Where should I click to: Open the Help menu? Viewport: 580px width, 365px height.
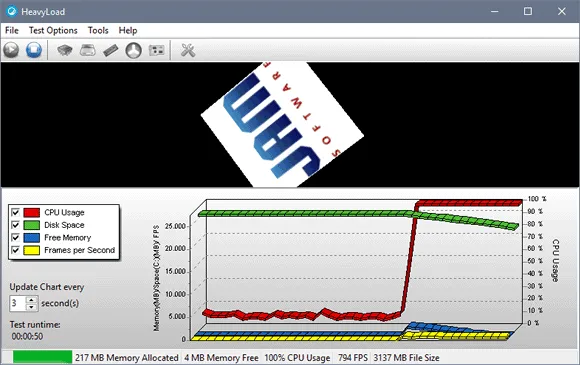click(128, 30)
